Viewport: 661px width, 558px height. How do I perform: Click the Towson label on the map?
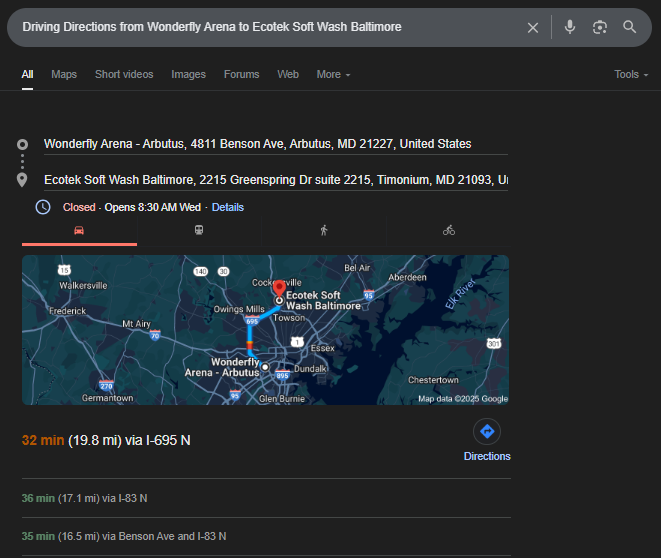click(x=289, y=318)
